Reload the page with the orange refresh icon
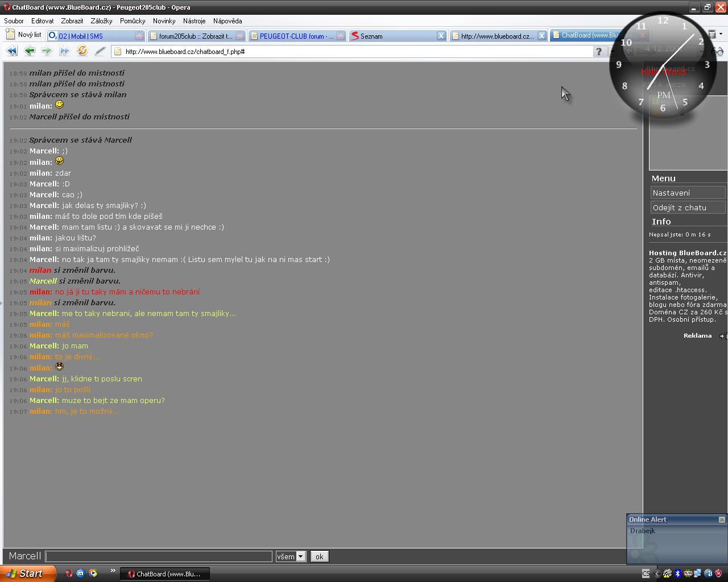This screenshot has height=582, width=728. pyautogui.click(x=82, y=51)
